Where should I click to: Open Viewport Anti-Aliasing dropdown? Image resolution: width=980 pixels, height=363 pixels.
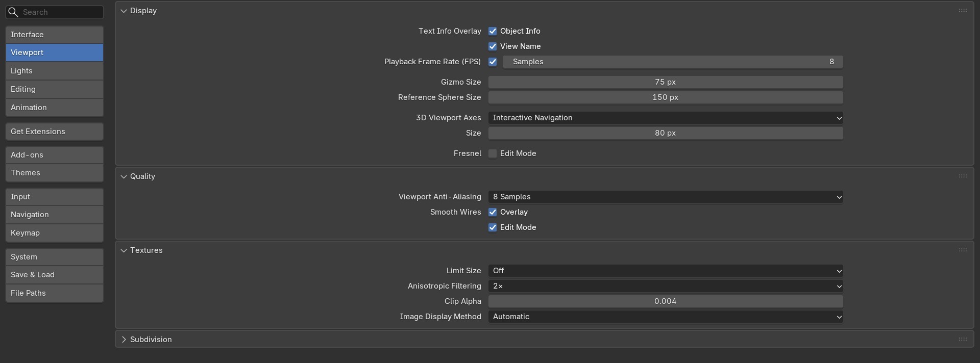pos(666,197)
